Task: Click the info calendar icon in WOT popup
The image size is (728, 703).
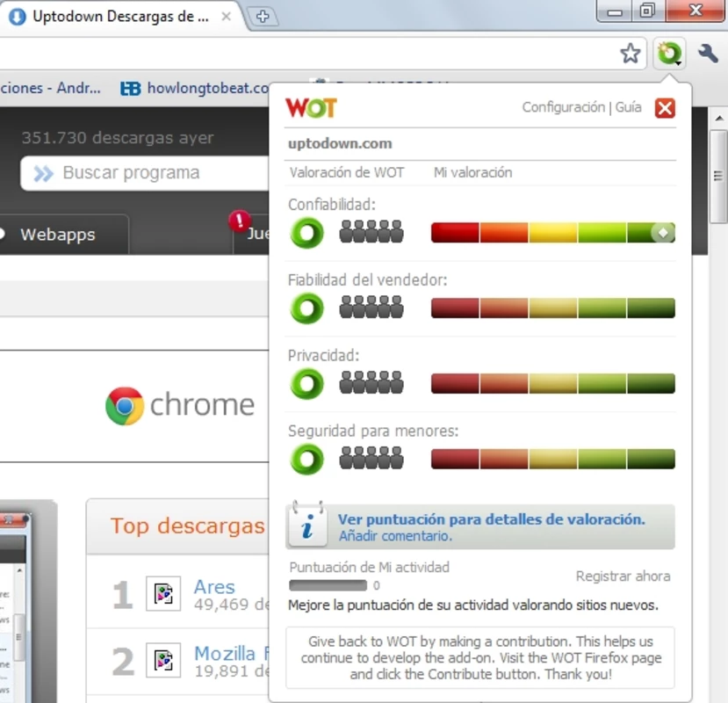Action: (306, 524)
